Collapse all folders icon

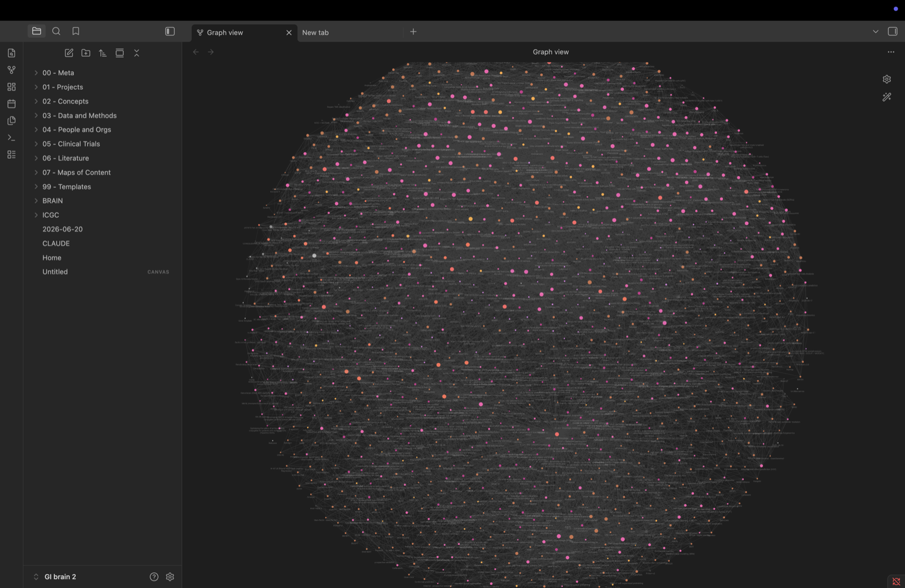[136, 53]
